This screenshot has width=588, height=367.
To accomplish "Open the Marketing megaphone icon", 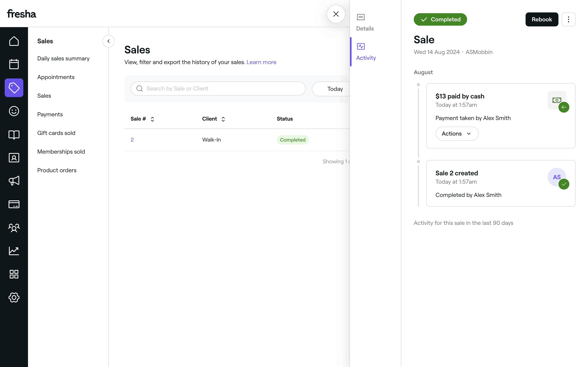I will tap(14, 181).
